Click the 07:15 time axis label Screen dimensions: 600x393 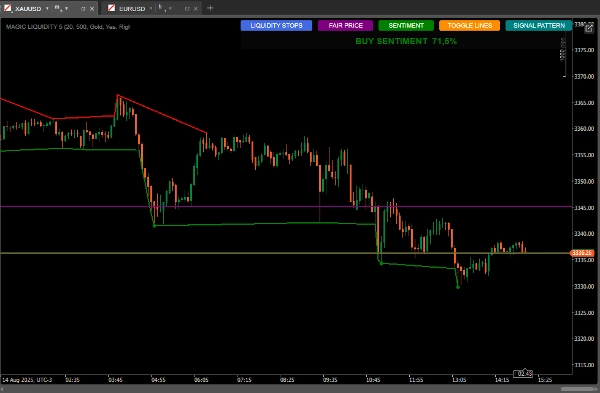pos(244,380)
